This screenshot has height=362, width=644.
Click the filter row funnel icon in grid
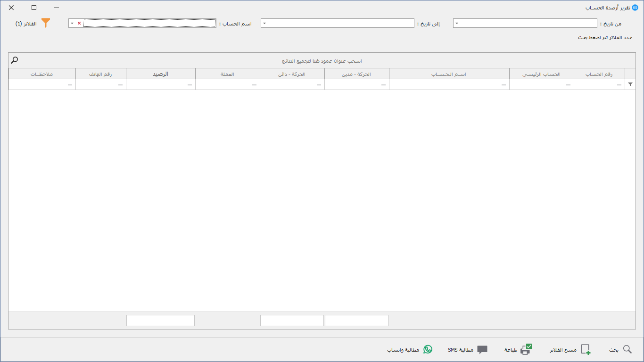tap(630, 84)
